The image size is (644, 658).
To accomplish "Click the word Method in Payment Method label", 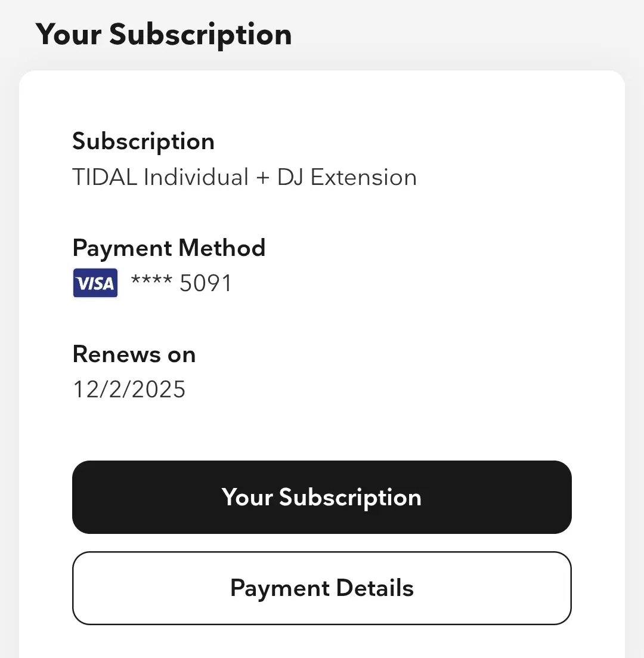I will point(222,248).
